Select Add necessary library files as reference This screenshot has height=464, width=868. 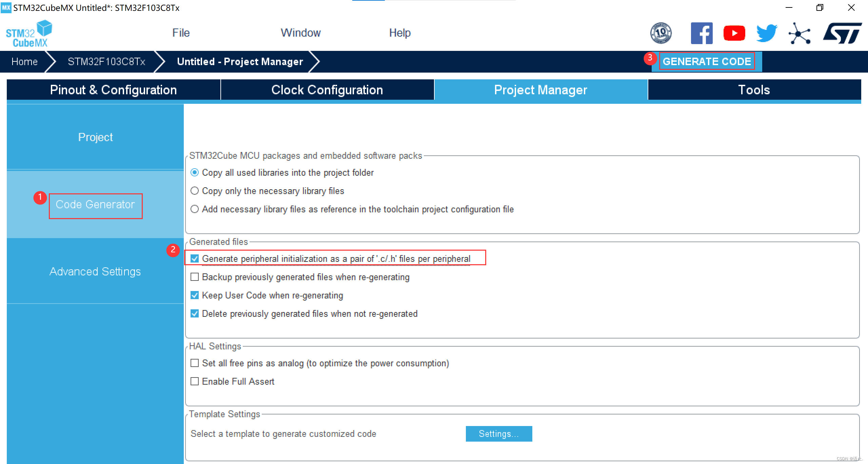pyautogui.click(x=195, y=209)
